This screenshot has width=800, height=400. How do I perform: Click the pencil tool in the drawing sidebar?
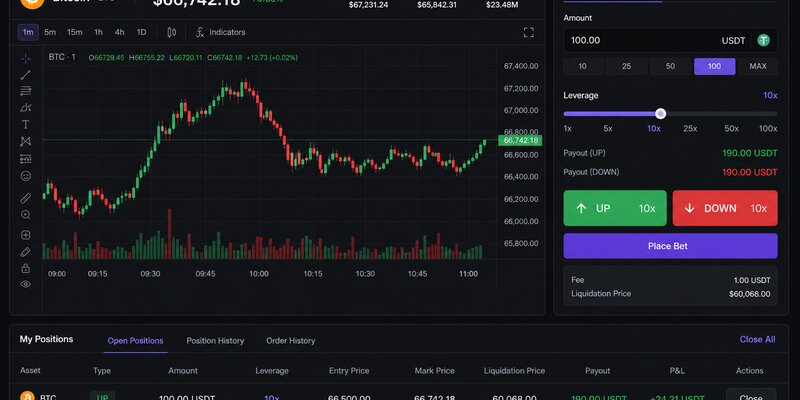[x=26, y=252]
